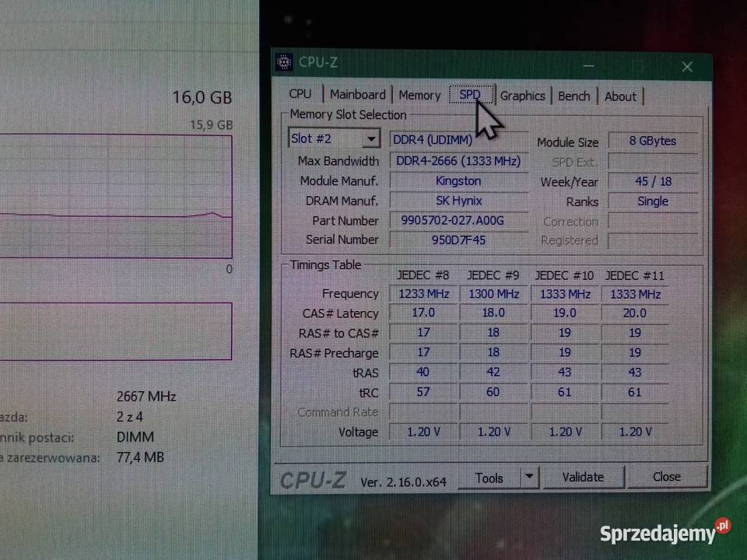Click the 77,4 MB reserved value in Task Manager
This screenshot has height=560, width=747.
pyautogui.click(x=140, y=457)
